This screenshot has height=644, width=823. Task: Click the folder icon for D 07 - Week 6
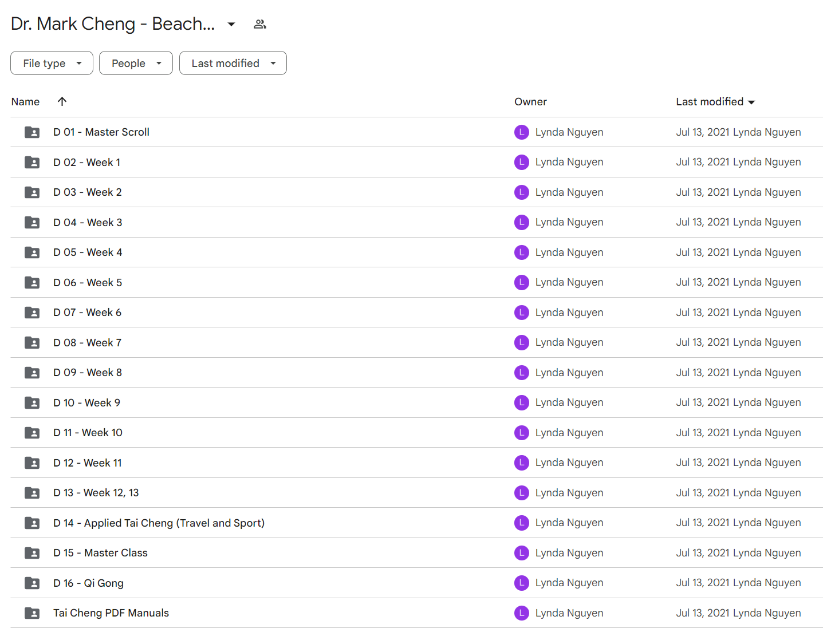click(x=32, y=313)
